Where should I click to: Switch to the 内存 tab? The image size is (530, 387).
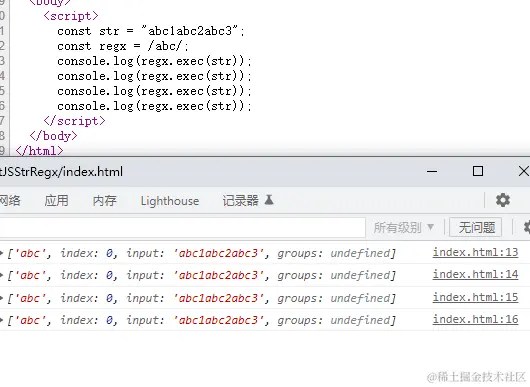[104, 200]
